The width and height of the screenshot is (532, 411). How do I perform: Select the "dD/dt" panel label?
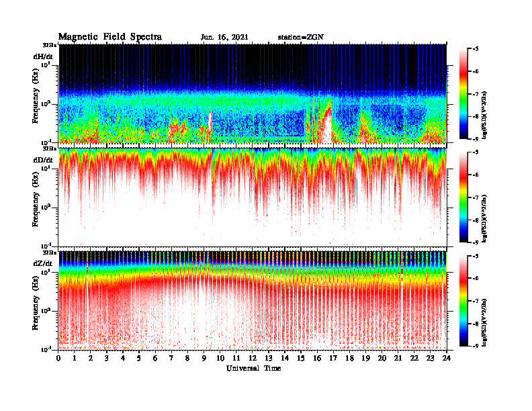point(43,160)
